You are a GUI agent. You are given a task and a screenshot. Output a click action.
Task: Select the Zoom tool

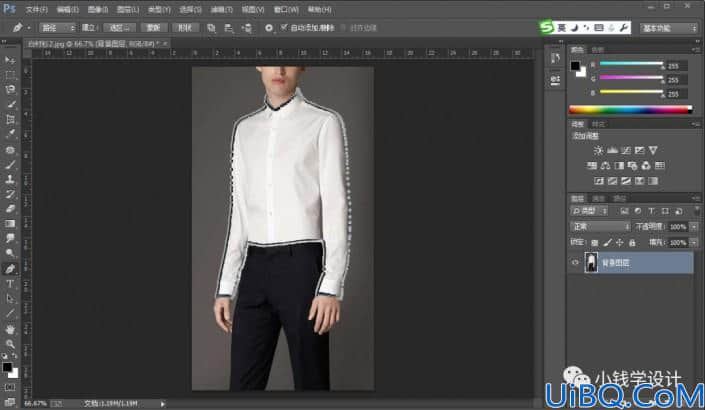[x=10, y=344]
